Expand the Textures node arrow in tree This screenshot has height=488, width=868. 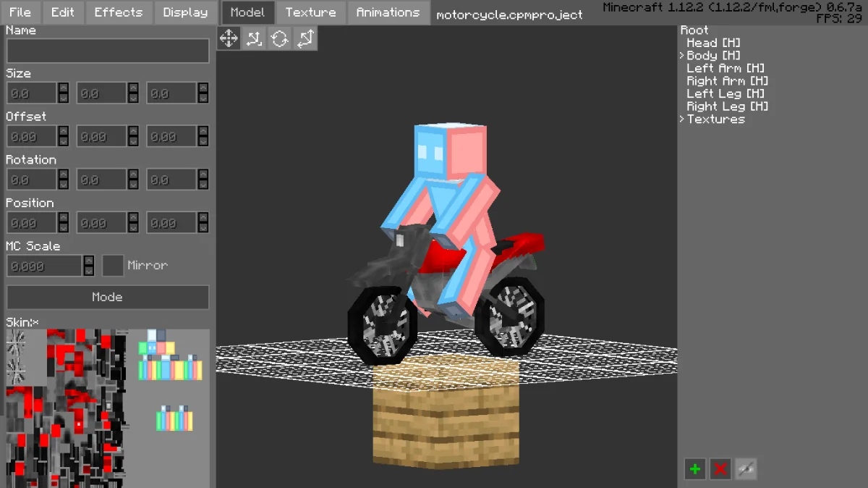(682, 119)
